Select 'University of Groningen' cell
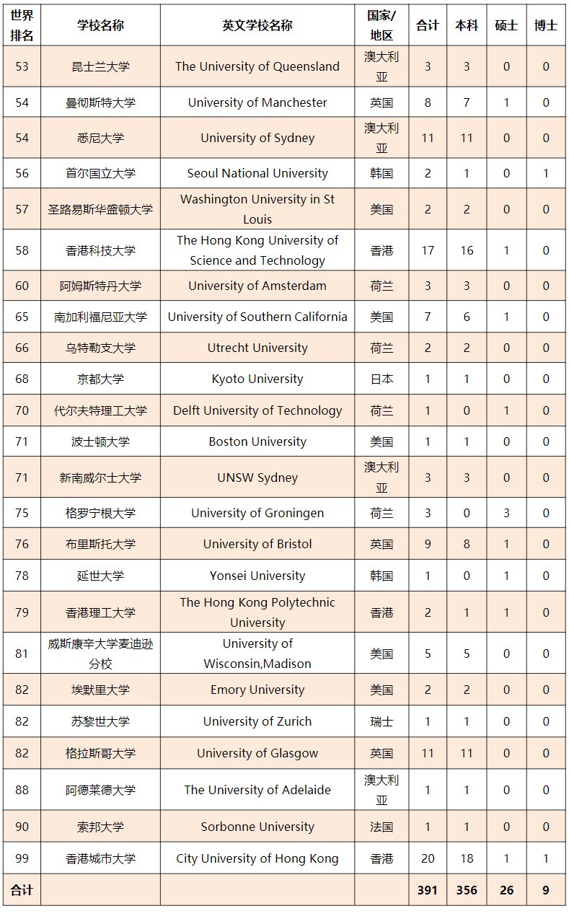Screen dimensions: 569x924 pos(257,513)
